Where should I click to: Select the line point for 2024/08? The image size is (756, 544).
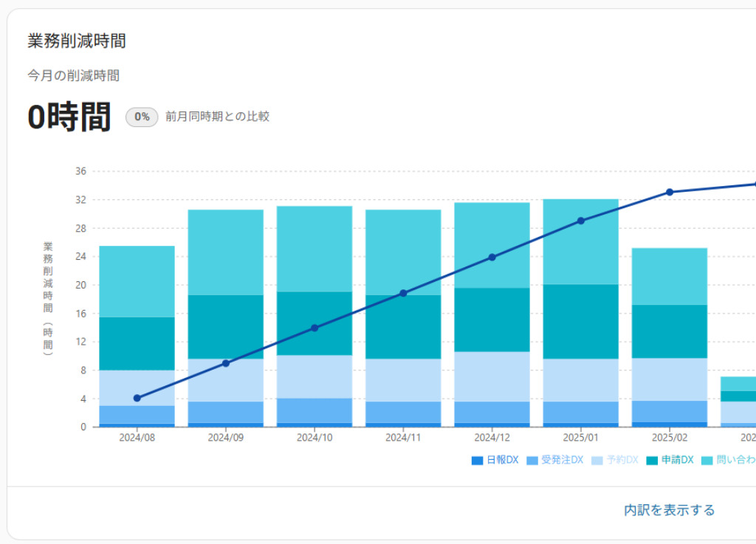pyautogui.click(x=137, y=398)
